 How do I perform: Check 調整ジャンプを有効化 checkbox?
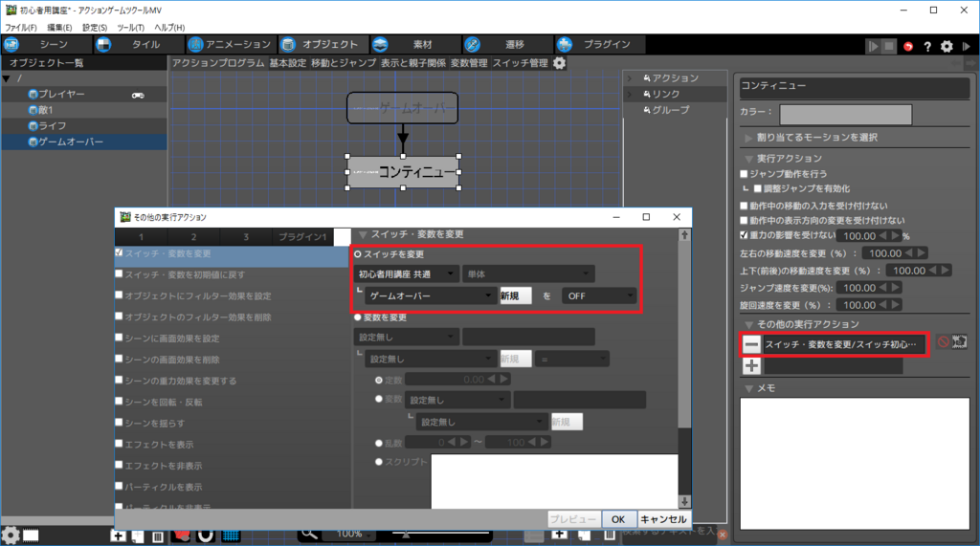(758, 188)
